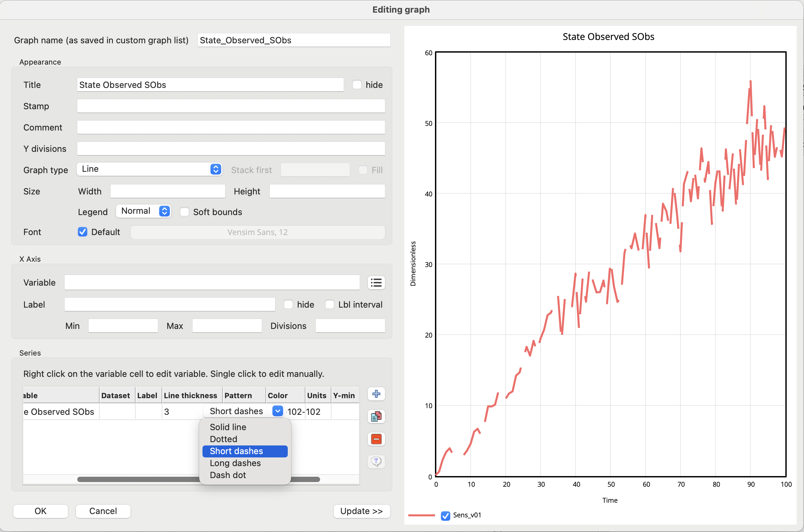Click the Graph name input field
Image resolution: width=804 pixels, height=532 pixels.
(293, 40)
